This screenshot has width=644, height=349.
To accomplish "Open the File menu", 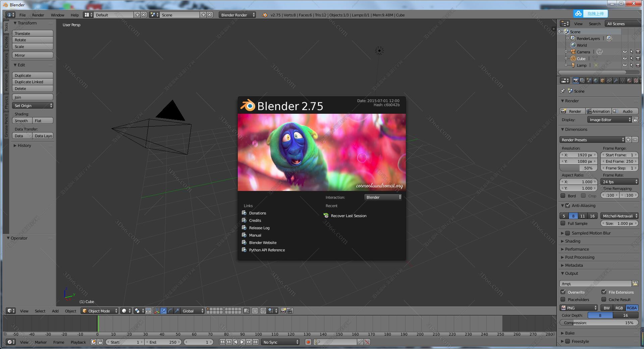I will 22,15.
